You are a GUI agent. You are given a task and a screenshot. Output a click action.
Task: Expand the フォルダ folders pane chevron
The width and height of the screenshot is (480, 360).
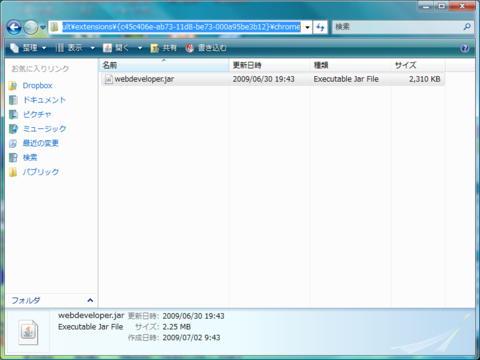click(x=90, y=300)
